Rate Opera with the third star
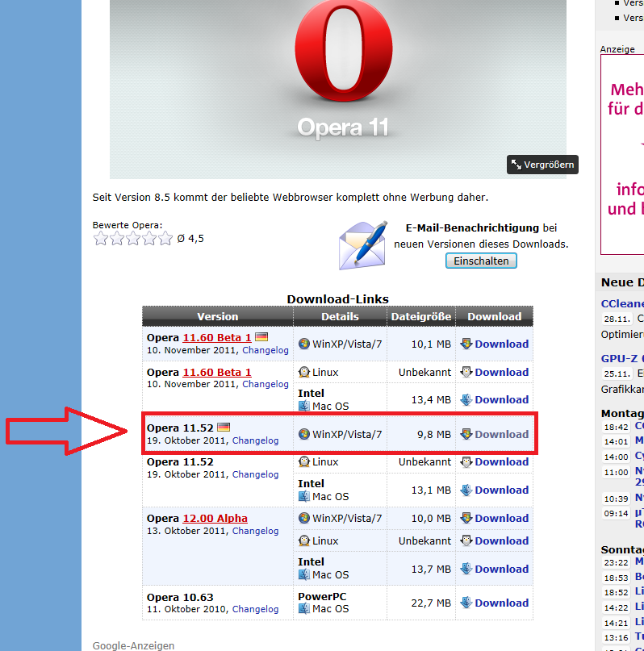644x651 pixels. coord(133,238)
